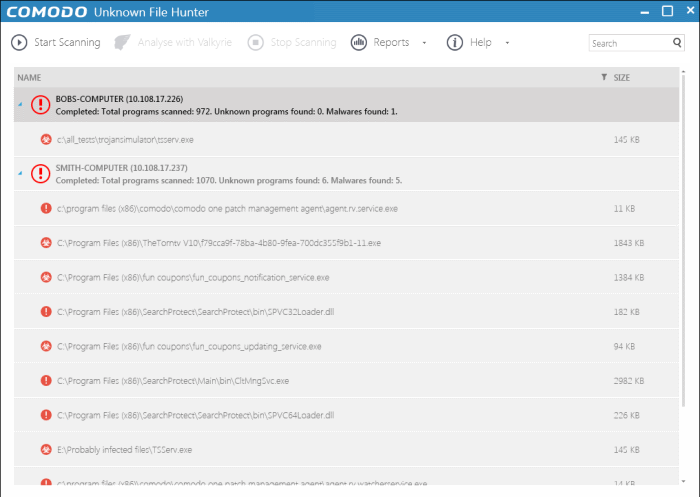Close the Unknown File Hunter window
This screenshot has height=497, width=700.
point(691,10)
